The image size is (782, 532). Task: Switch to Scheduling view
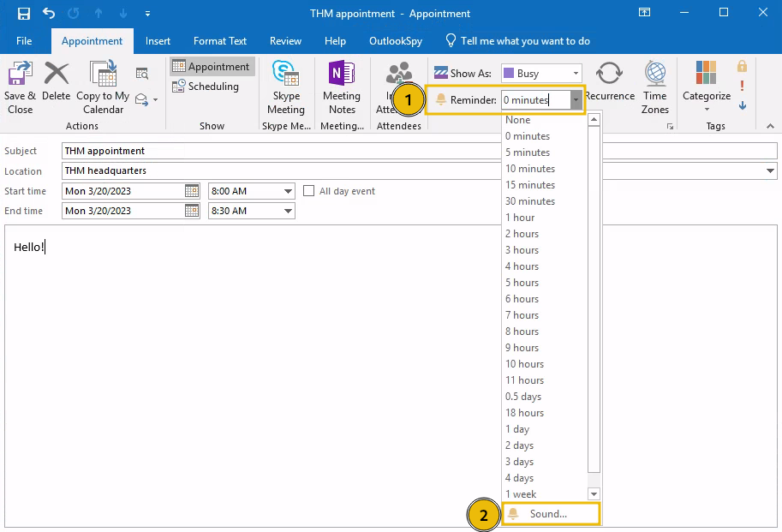click(x=206, y=87)
